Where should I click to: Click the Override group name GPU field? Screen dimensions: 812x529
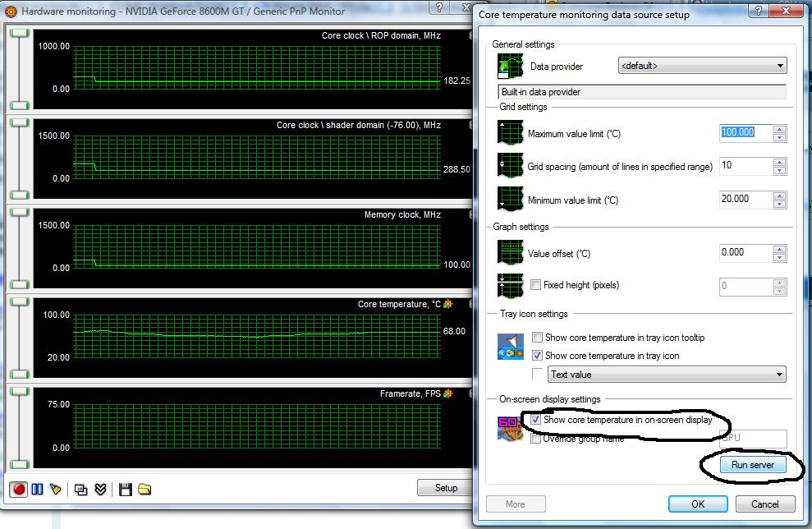click(753, 439)
